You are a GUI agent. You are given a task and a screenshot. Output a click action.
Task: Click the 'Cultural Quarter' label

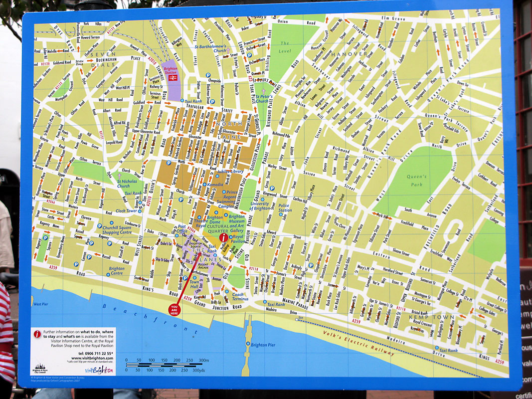click(x=217, y=228)
